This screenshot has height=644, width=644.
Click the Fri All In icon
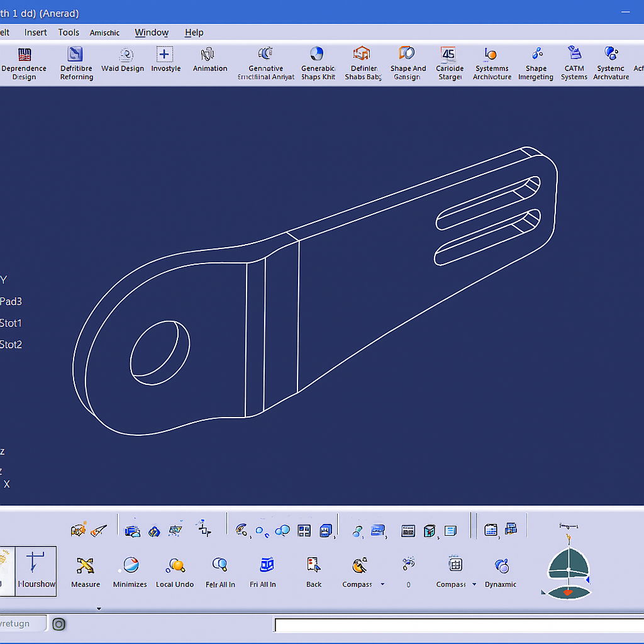point(267,565)
